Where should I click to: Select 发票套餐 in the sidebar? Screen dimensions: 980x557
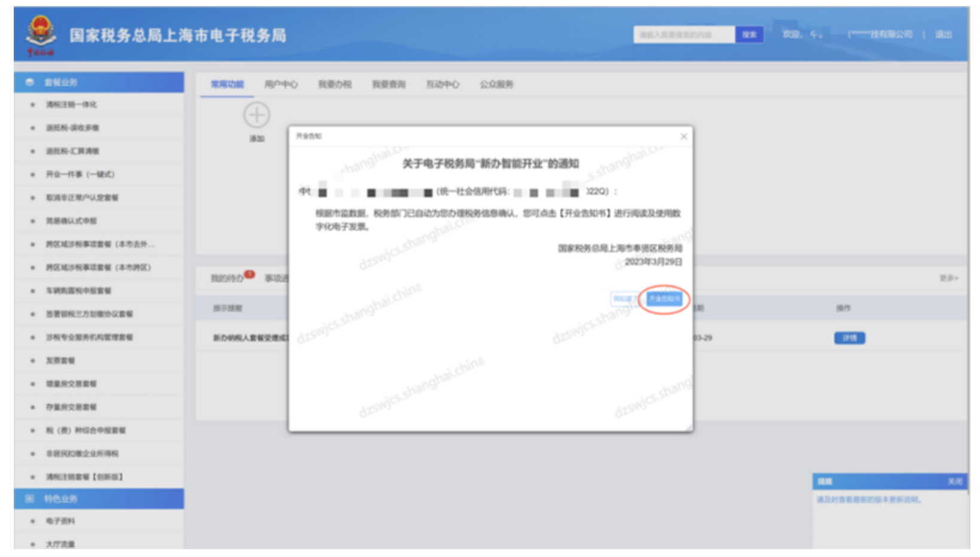(x=61, y=361)
